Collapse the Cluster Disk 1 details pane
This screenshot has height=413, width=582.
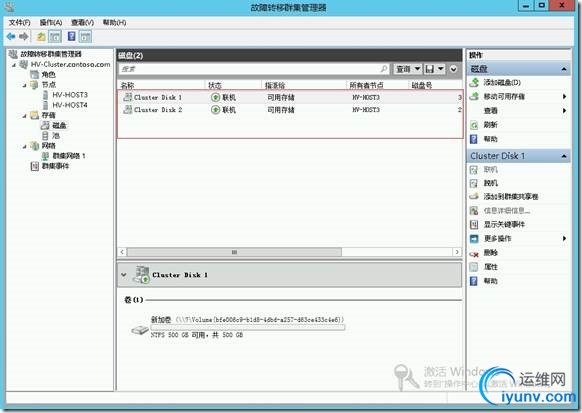pos(124,275)
